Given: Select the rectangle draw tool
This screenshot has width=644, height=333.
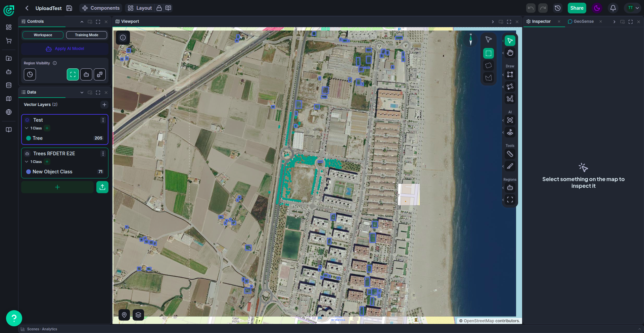Looking at the screenshot, I should click(510, 74).
